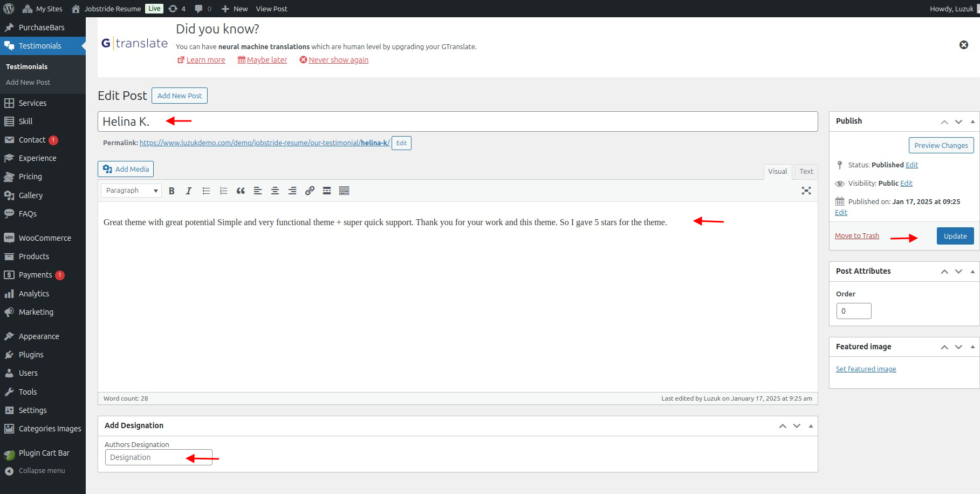The height and width of the screenshot is (494, 980).
Task: Toggle bold formatting in editor toolbar
Action: tap(172, 191)
